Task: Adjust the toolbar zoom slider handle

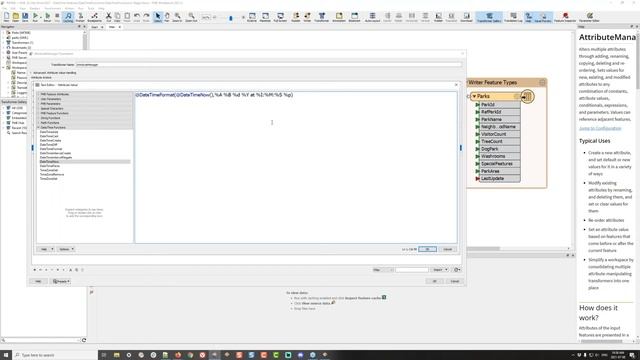Action: (231, 18)
